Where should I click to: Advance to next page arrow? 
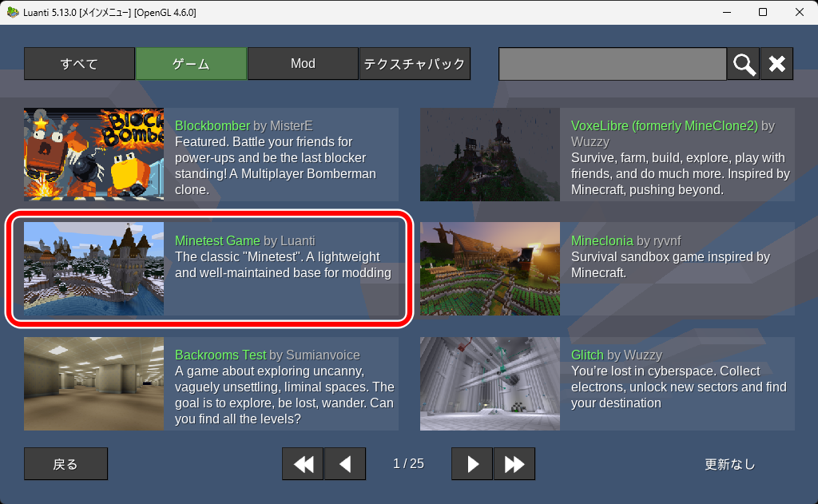tap(472, 464)
